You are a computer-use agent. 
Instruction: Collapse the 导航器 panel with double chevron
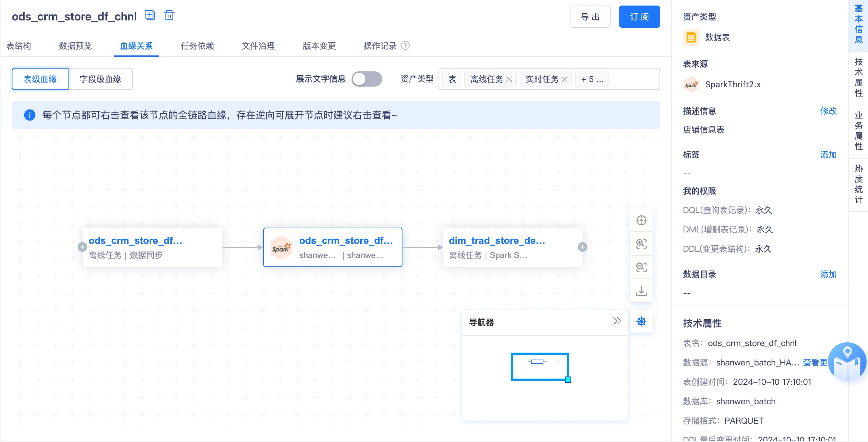coord(617,321)
